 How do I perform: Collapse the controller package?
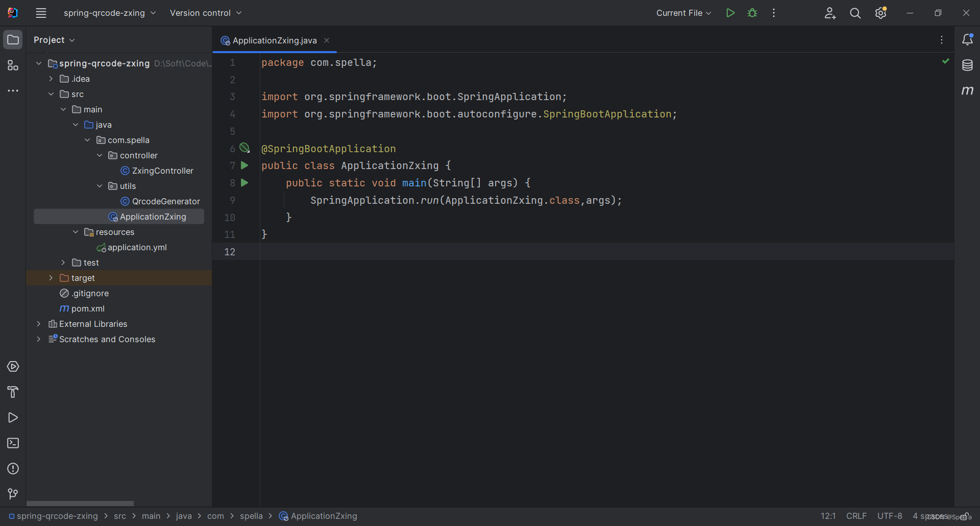pos(100,155)
